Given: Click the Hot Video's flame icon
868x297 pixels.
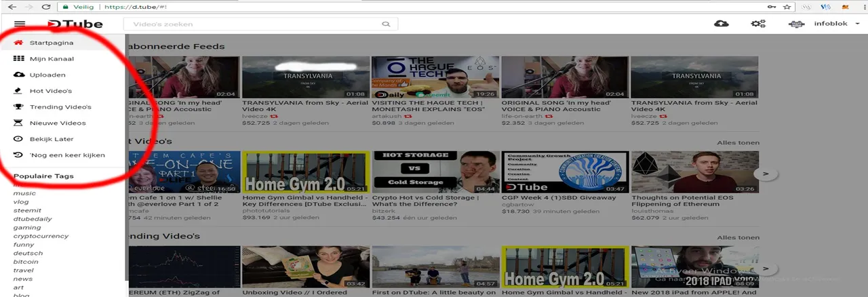Looking at the screenshot, I should tap(18, 91).
